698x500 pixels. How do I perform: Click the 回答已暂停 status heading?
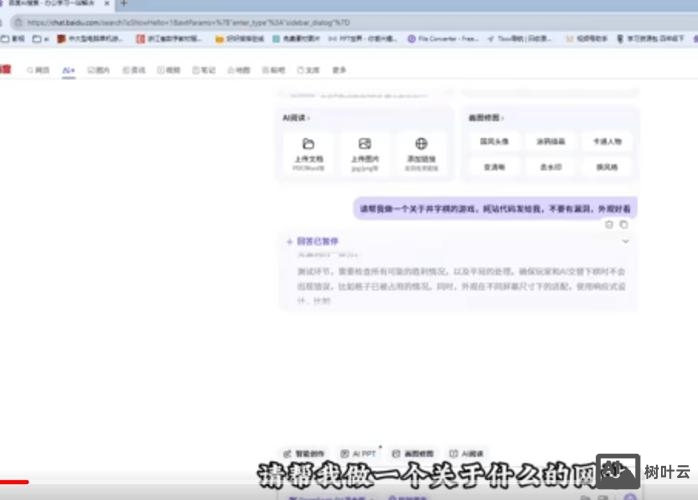point(317,241)
